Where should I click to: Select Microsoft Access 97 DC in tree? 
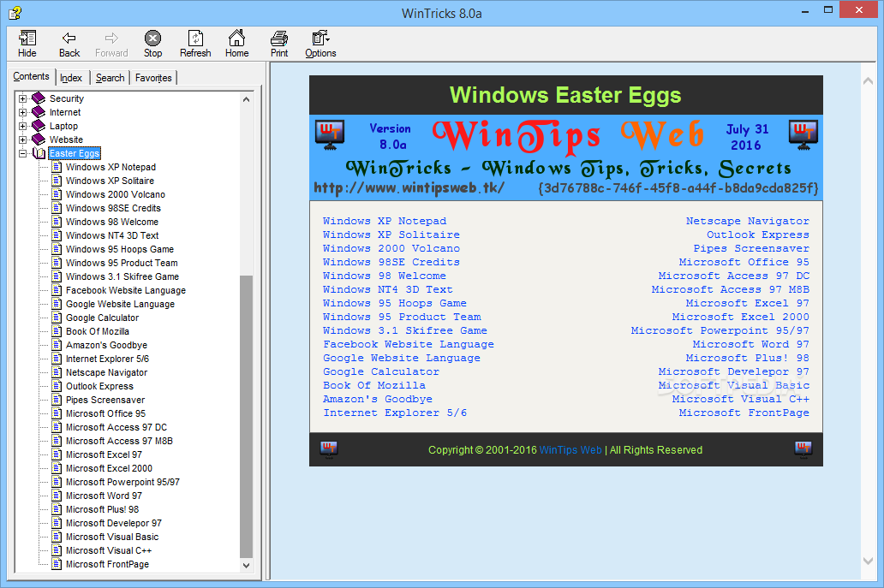(x=116, y=427)
